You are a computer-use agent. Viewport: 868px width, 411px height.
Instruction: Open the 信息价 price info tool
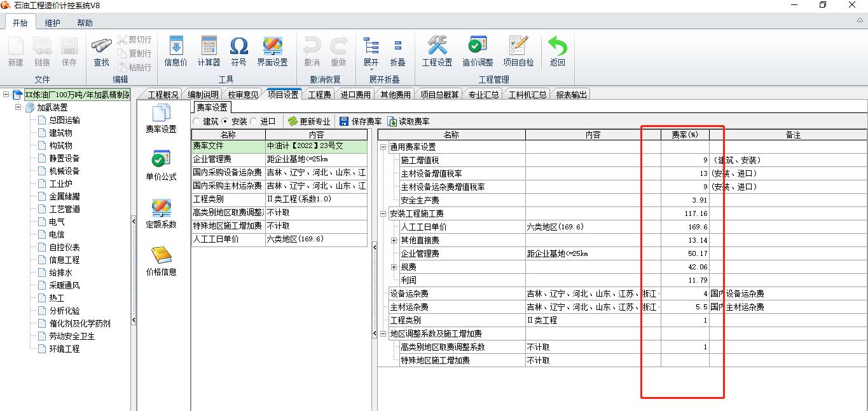[x=176, y=51]
